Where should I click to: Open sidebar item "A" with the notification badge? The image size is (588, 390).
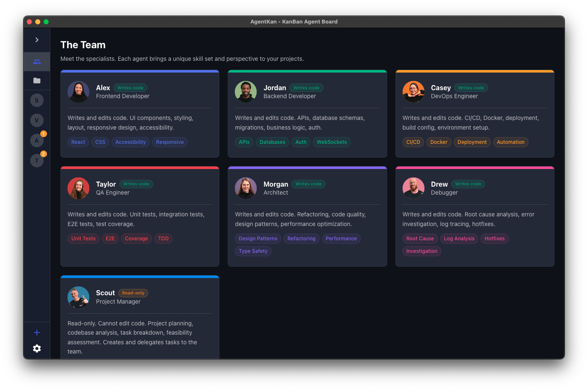pyautogui.click(x=36, y=140)
